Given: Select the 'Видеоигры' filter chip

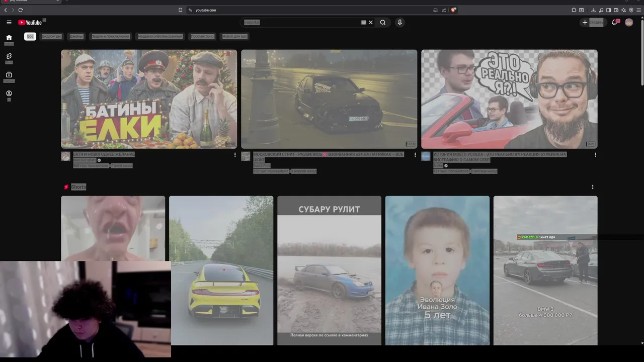Looking at the screenshot, I should point(51,36).
